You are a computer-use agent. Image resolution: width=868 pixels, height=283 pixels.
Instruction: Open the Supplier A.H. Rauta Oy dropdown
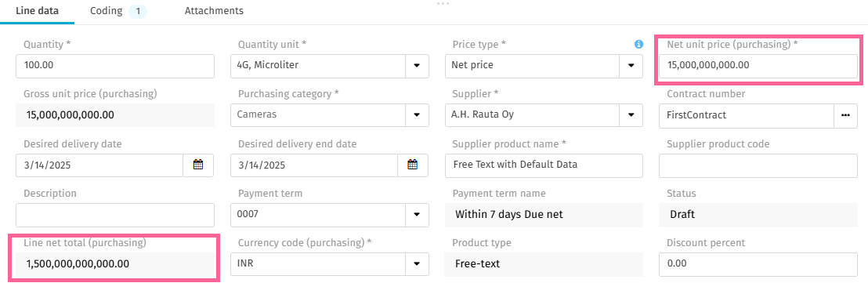click(631, 115)
